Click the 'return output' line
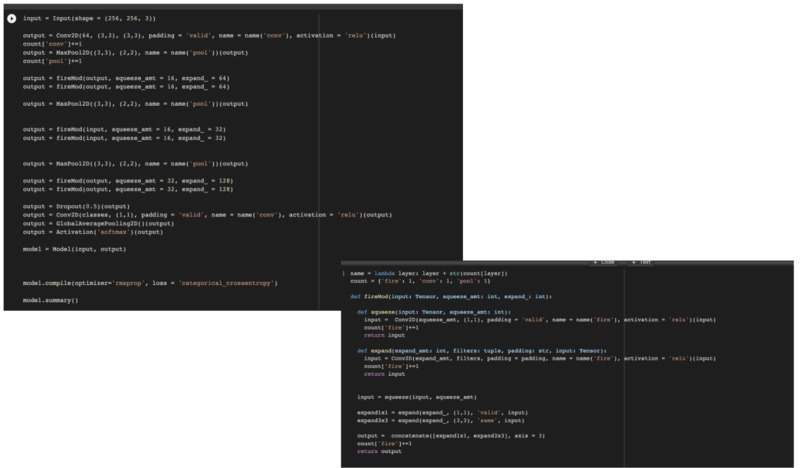 tap(379, 452)
